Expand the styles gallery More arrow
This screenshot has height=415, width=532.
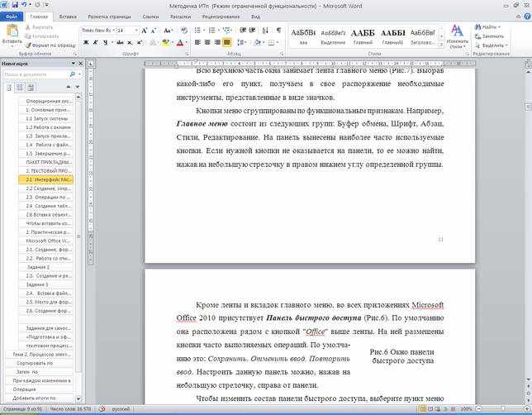point(441,45)
